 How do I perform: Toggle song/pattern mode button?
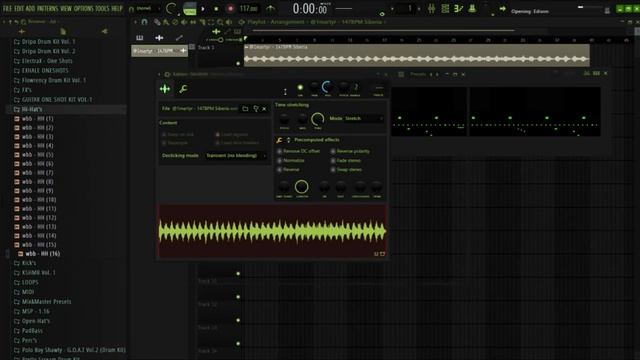[190, 9]
